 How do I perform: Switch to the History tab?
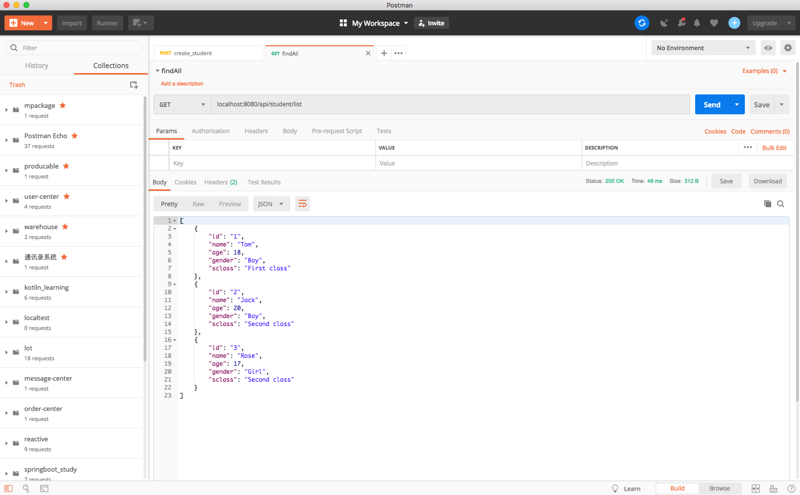tap(37, 65)
